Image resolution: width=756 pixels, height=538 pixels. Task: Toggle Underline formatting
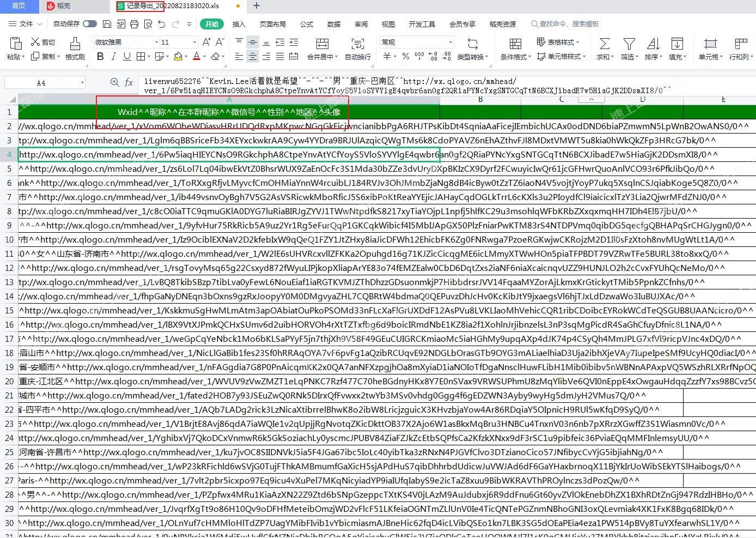127,56
